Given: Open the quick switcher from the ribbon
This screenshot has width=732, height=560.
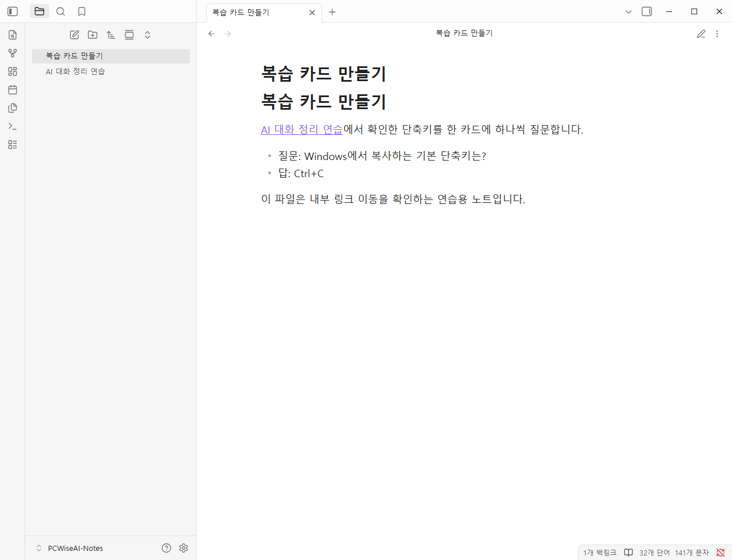Looking at the screenshot, I should click(x=13, y=35).
